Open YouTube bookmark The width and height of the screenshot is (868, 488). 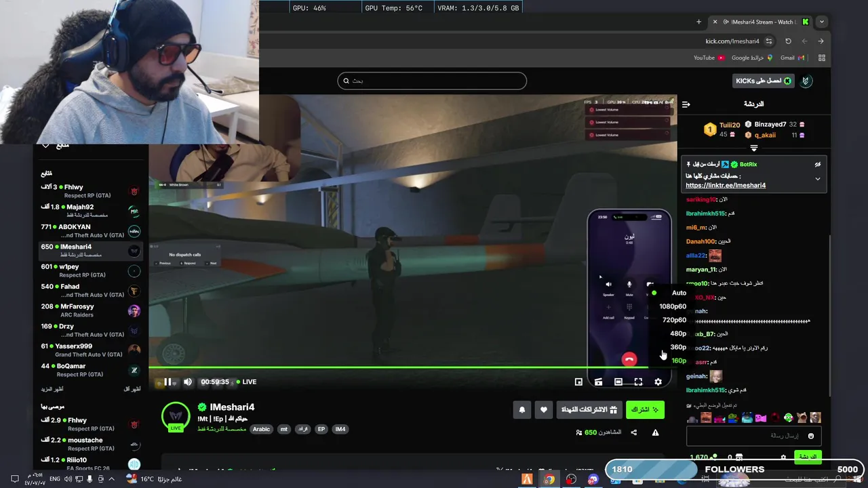(x=709, y=58)
